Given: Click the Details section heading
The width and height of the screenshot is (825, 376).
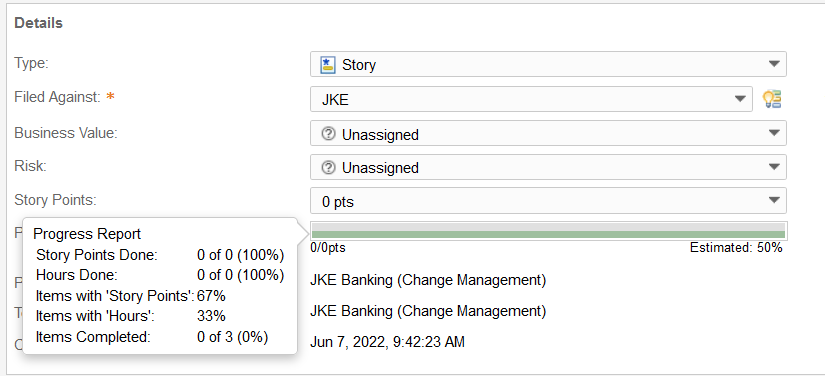Looking at the screenshot, I should pyautogui.click(x=38, y=24).
